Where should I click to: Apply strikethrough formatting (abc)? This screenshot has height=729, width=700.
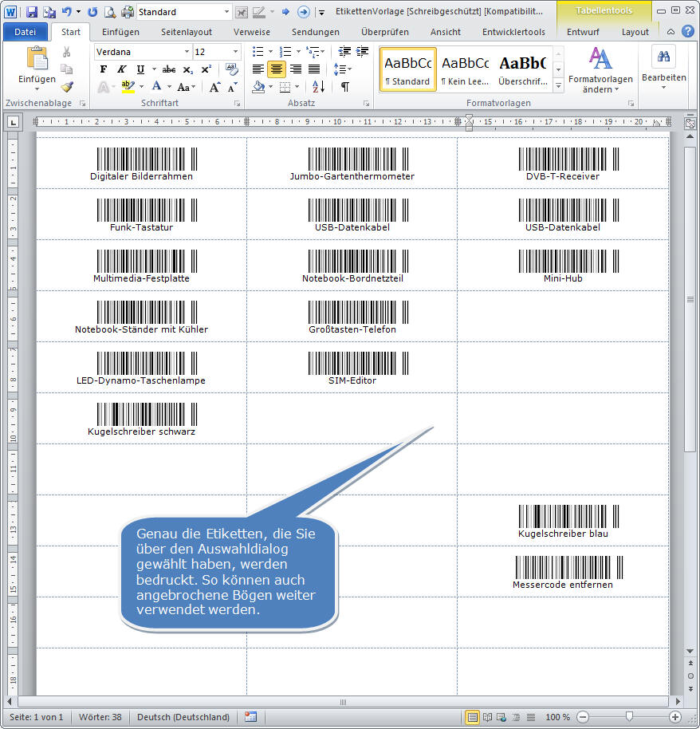click(x=169, y=69)
